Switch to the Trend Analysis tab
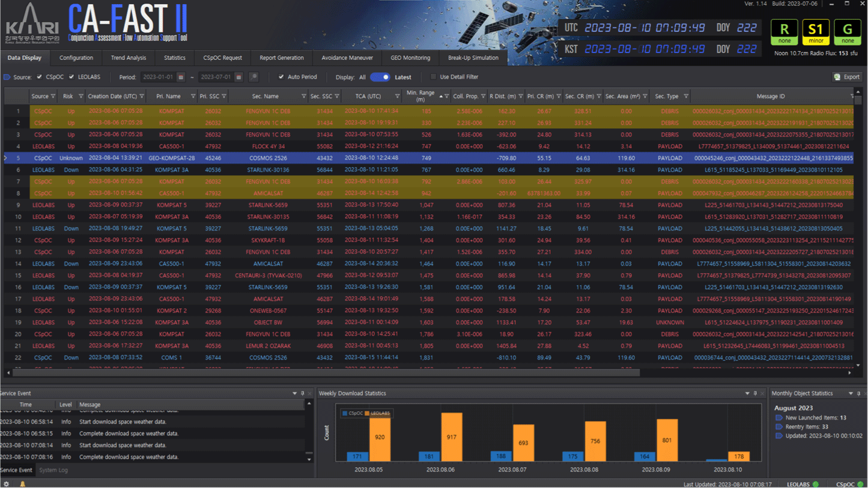Viewport: 868px width, 488px height. 129,58
